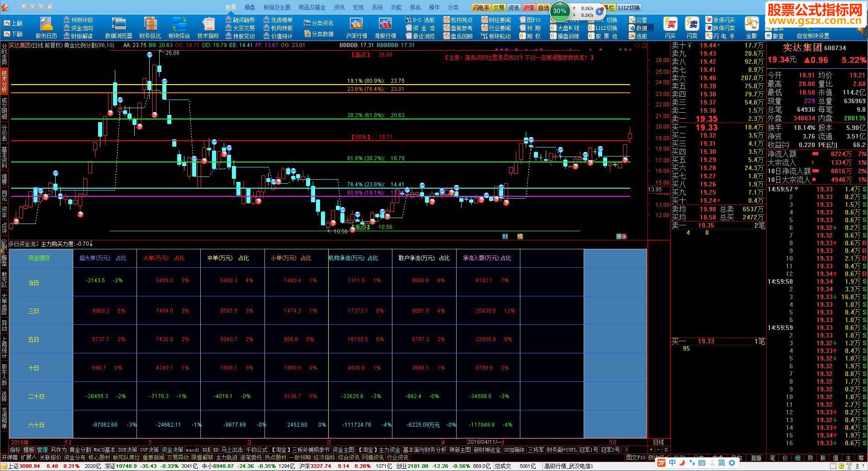
Task: Open the 数据浏览器 data browser
Action: click(119, 28)
